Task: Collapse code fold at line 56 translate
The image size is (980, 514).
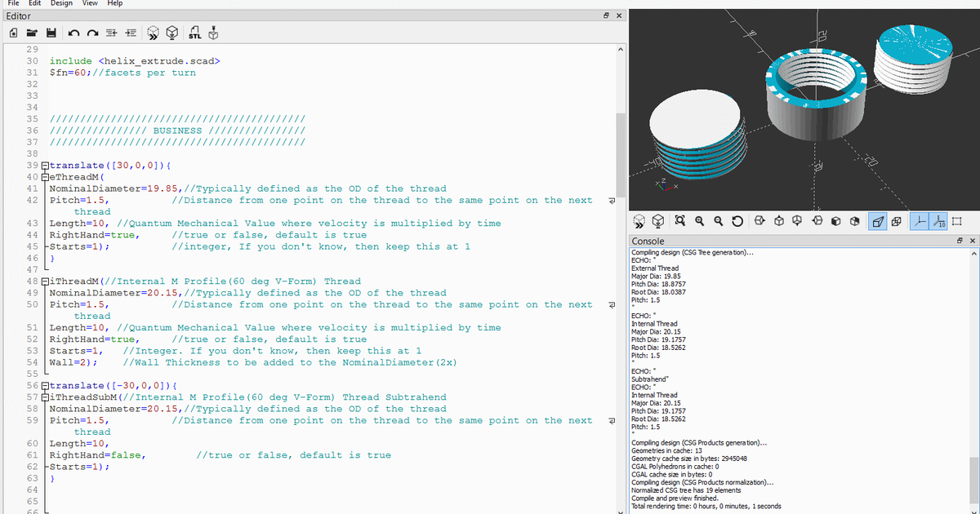Action: pyautogui.click(x=45, y=385)
